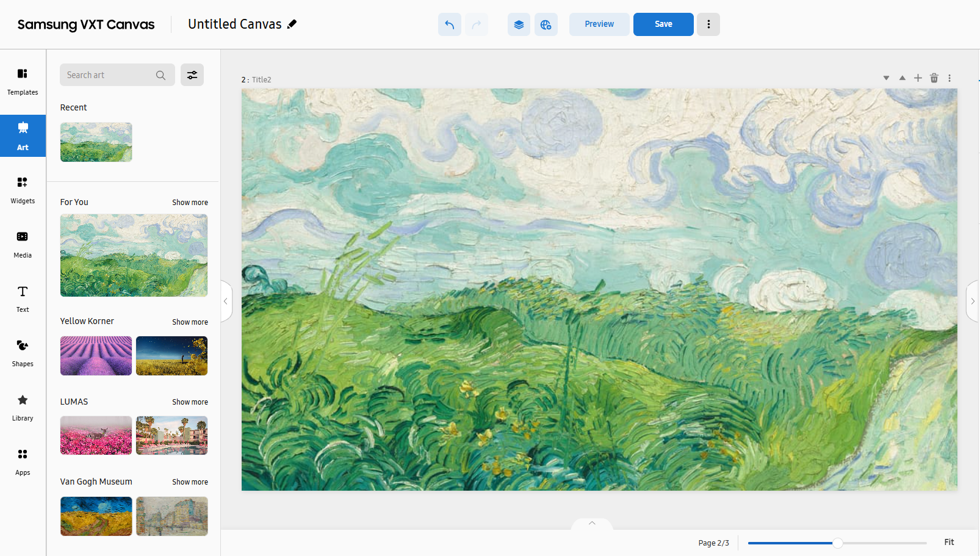
Task: Click the globe settings icon in toolbar
Action: click(x=546, y=24)
